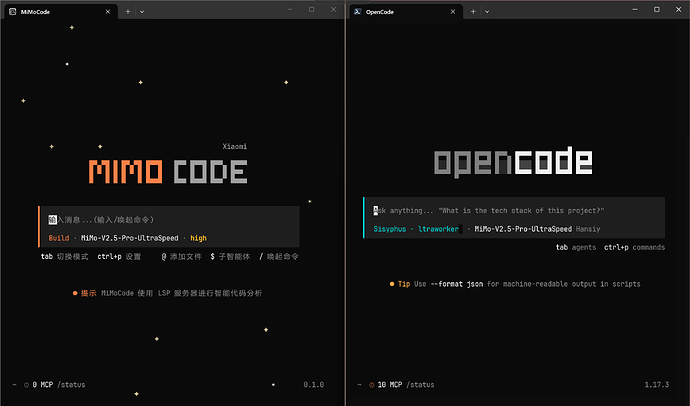
Task: Maximize the OpenCode window
Action: point(657,9)
